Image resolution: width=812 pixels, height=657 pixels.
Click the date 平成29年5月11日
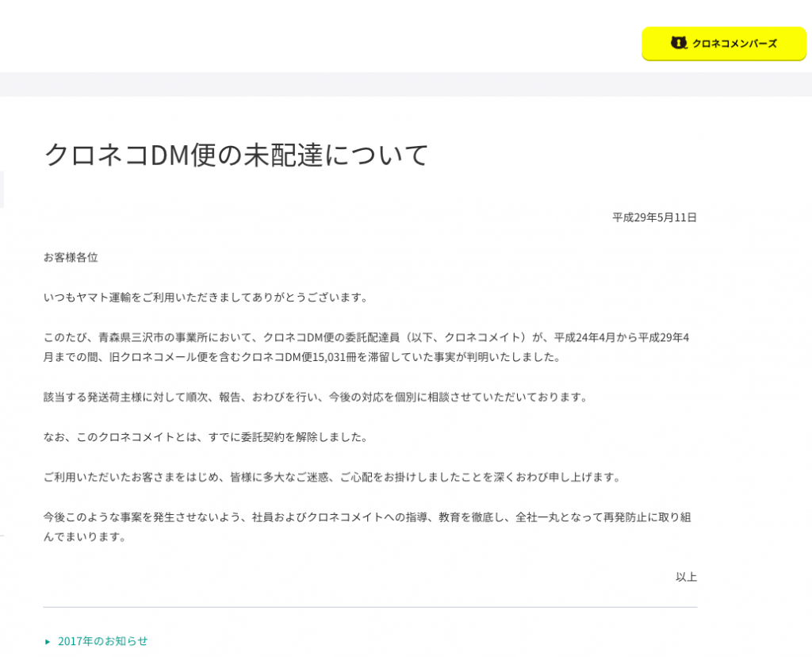[654, 217]
